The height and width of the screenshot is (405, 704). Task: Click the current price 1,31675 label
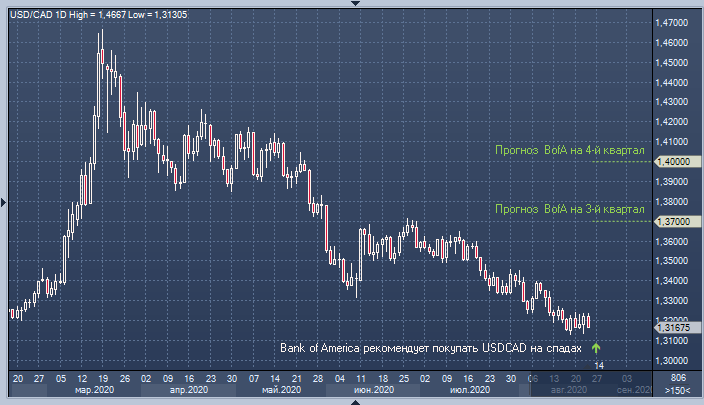click(x=672, y=327)
